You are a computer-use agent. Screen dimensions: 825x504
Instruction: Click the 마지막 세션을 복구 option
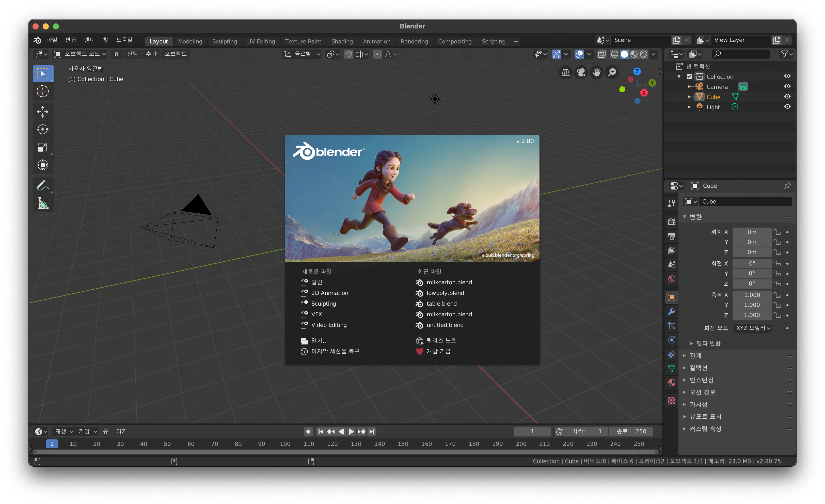335,351
